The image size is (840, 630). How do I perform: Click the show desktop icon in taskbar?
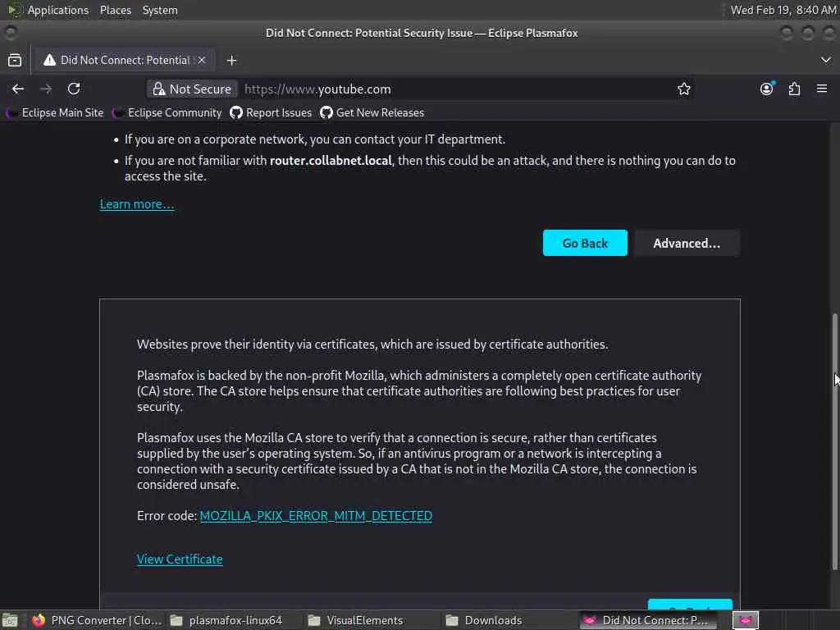click(10, 620)
